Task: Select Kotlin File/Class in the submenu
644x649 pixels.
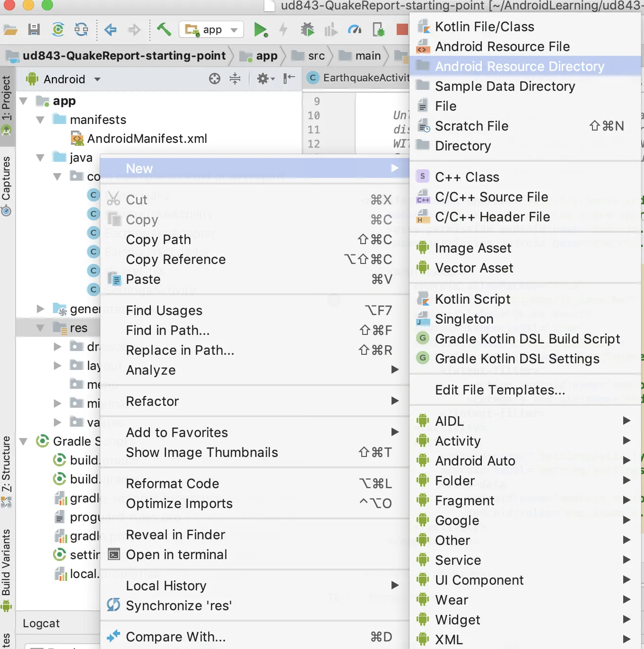Action: (x=525, y=26)
